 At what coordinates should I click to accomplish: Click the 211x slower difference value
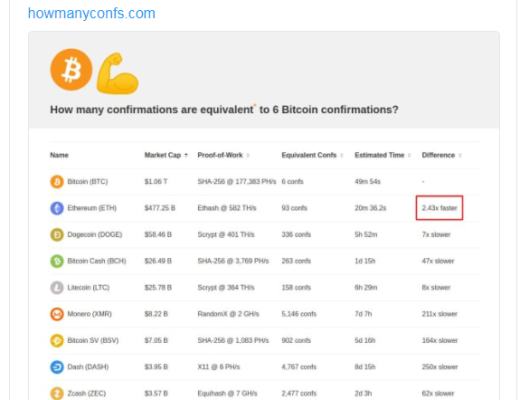(439, 314)
